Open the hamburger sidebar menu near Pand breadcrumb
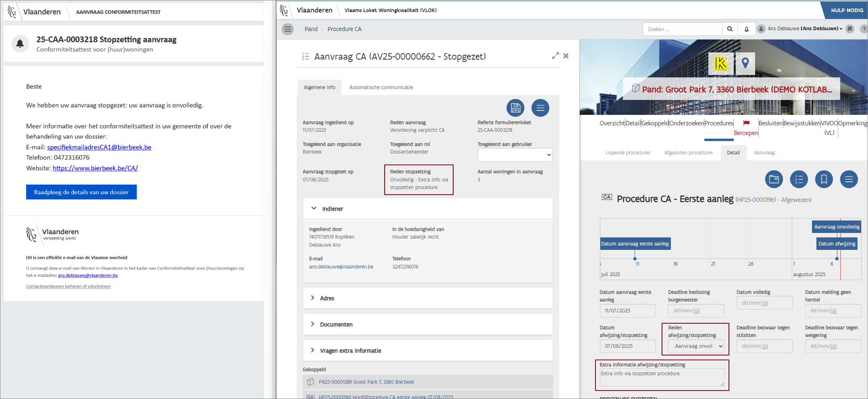 (x=287, y=29)
